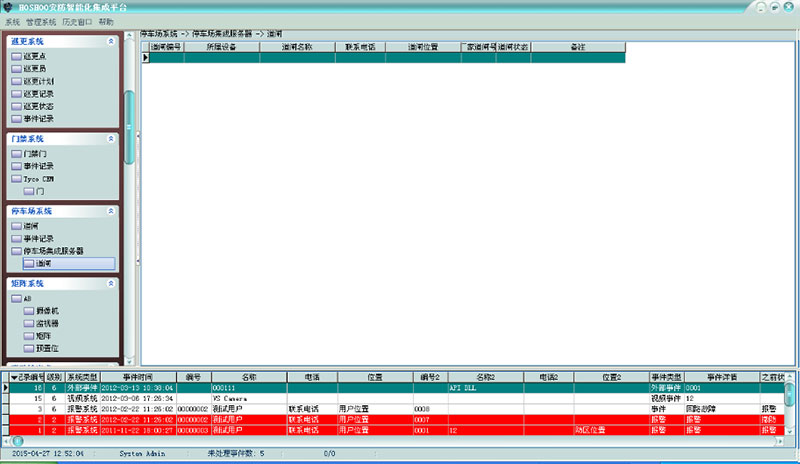Viewport: 800px width, 464px height.
Task: Collapse the 停车场系统 panel via header chevron
Action: (x=110, y=211)
